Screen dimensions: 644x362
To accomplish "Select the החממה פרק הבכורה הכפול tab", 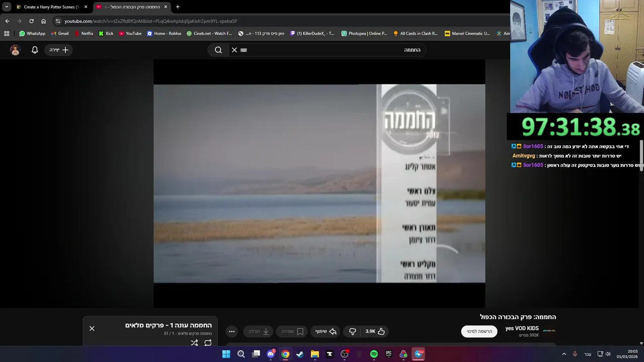I will point(132,7).
